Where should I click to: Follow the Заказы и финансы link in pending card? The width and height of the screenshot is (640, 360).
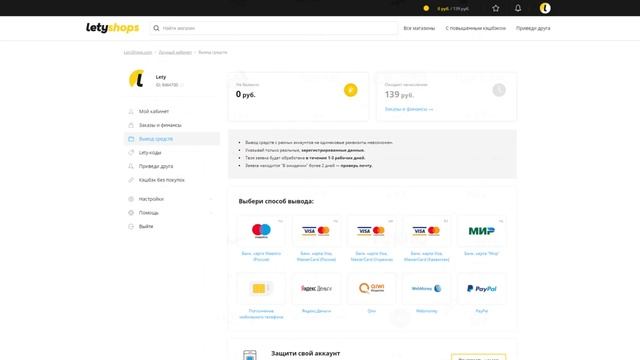[x=409, y=109]
